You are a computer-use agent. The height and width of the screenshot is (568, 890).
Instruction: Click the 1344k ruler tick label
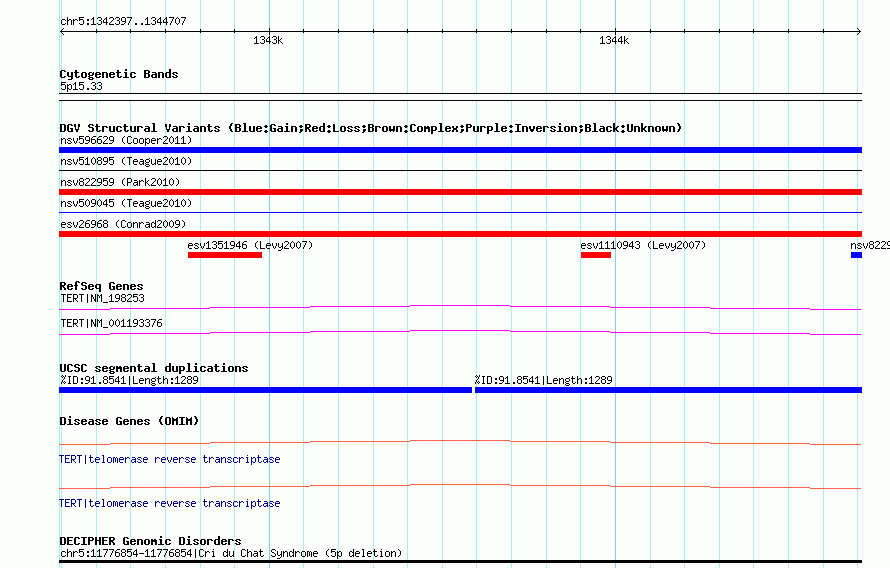614,40
